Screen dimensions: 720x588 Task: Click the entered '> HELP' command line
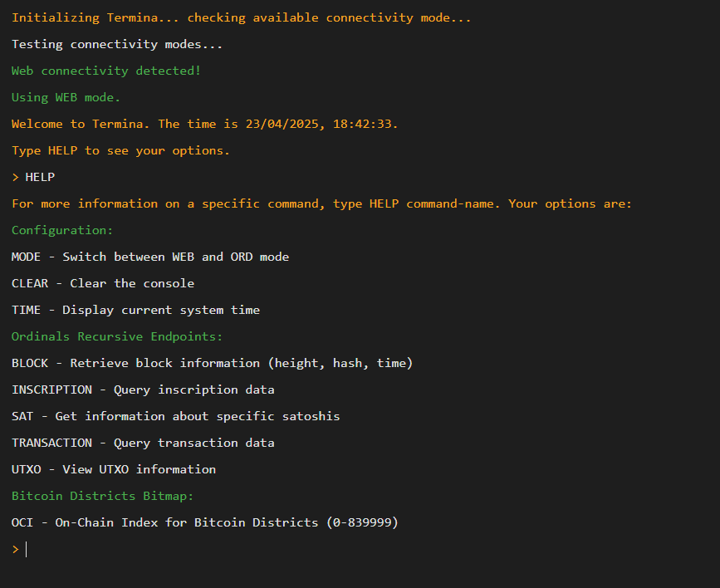33,178
